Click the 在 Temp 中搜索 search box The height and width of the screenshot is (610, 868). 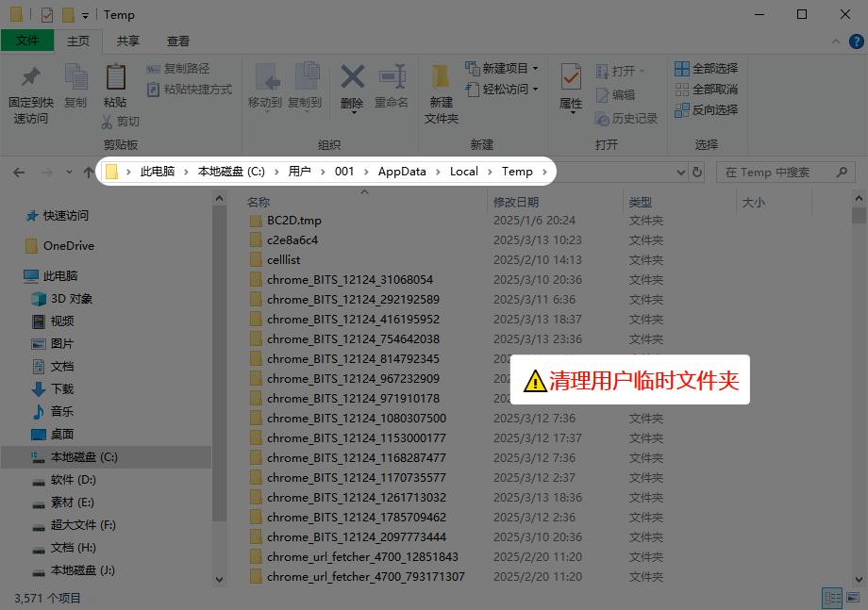tap(772, 173)
